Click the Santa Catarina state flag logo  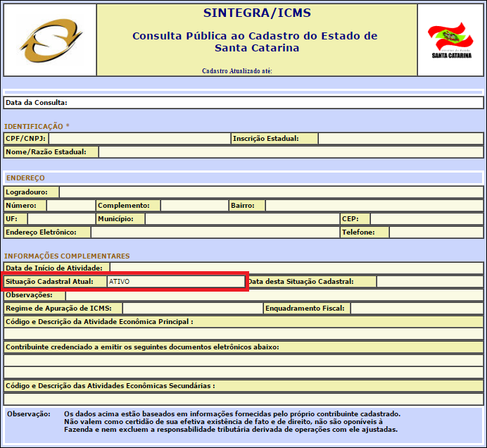coord(450,39)
